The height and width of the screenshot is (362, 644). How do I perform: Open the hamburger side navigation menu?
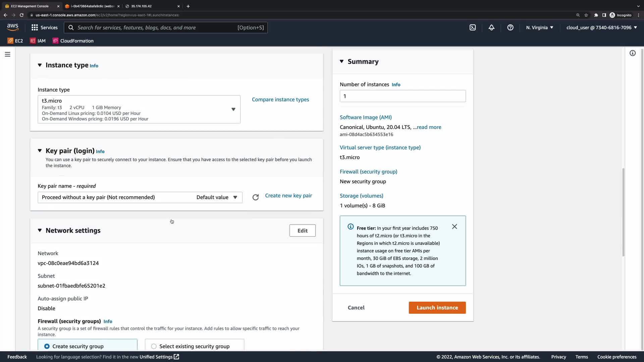[x=7, y=54]
